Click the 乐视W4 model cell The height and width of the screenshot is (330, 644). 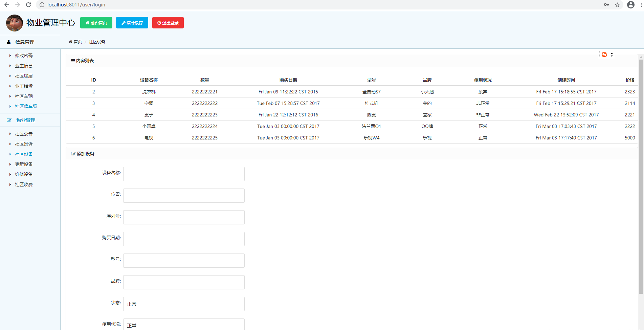click(372, 138)
